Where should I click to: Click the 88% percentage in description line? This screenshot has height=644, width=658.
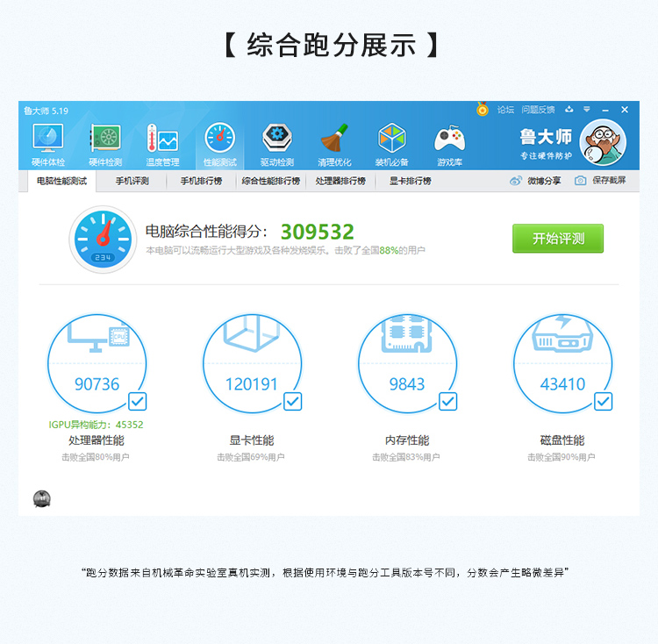389,250
